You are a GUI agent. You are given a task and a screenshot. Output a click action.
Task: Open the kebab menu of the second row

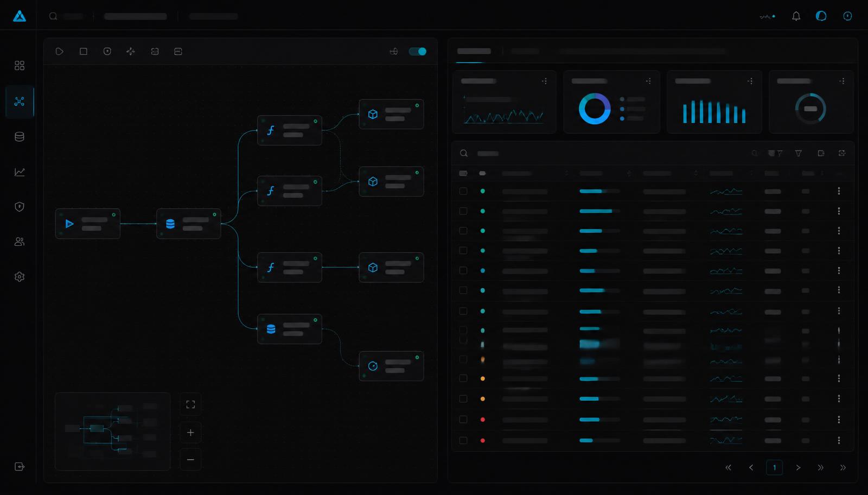(839, 211)
